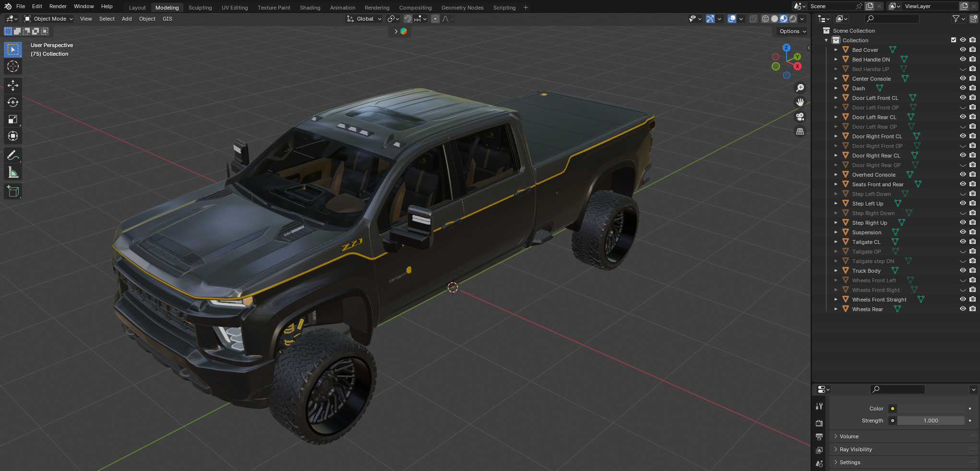Expand the Seats Front and Rear row
The image size is (980, 471).
(836, 184)
